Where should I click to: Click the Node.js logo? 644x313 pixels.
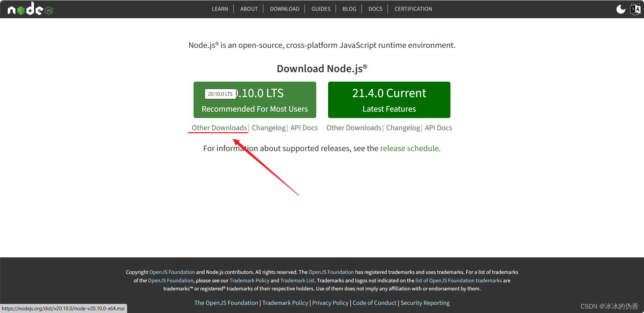(31, 9)
